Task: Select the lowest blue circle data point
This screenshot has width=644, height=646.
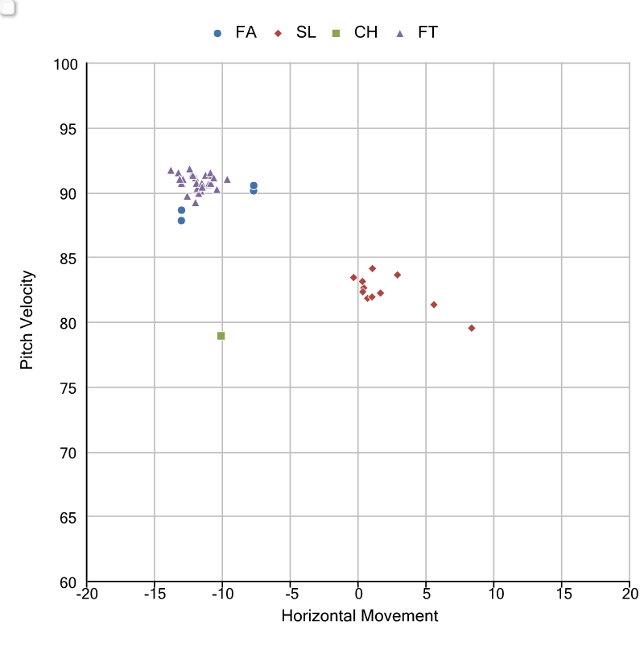Action: coord(181,221)
